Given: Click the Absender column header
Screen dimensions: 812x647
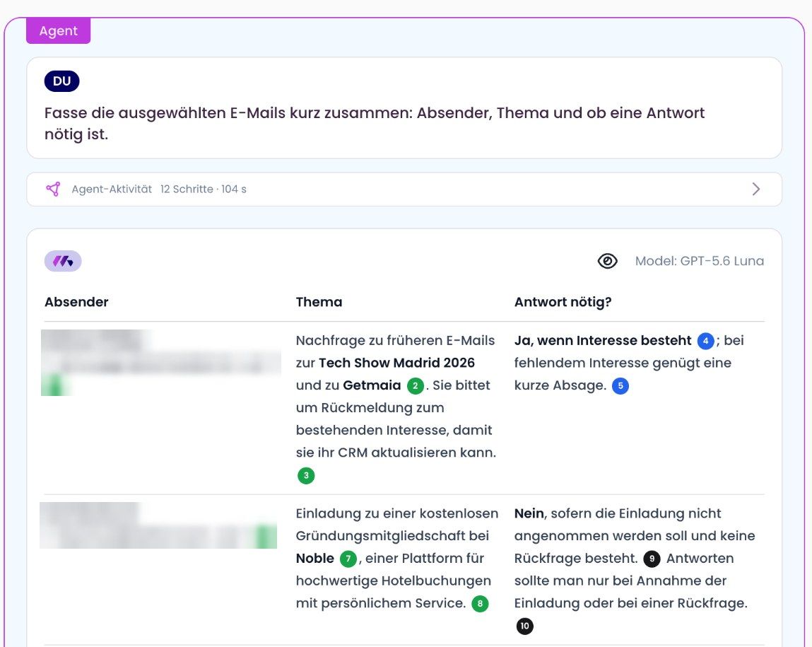Looking at the screenshot, I should click(x=76, y=302).
